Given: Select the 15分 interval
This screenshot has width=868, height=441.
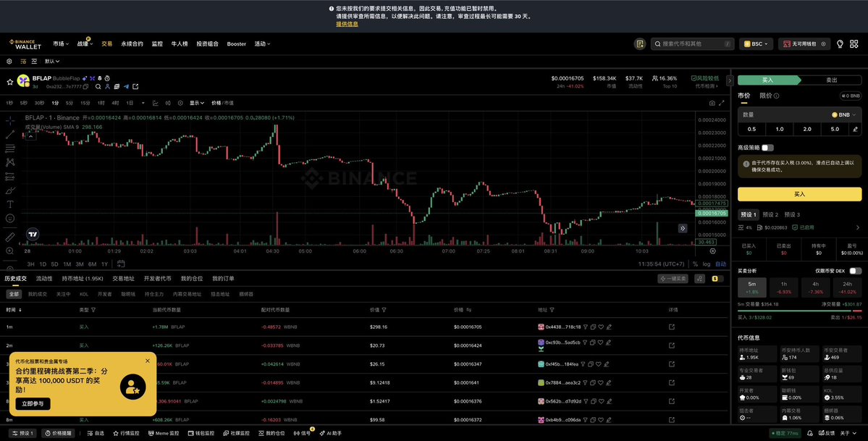Looking at the screenshot, I should click(85, 103).
